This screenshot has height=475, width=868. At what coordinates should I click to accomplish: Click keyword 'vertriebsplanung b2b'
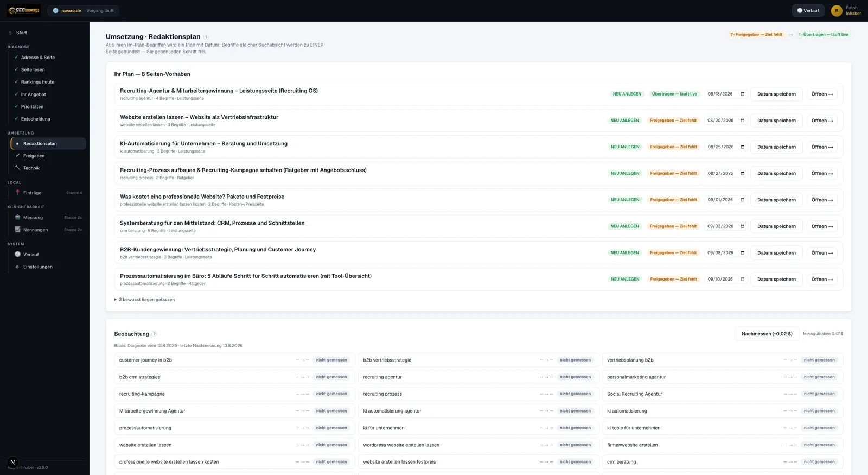pyautogui.click(x=630, y=360)
